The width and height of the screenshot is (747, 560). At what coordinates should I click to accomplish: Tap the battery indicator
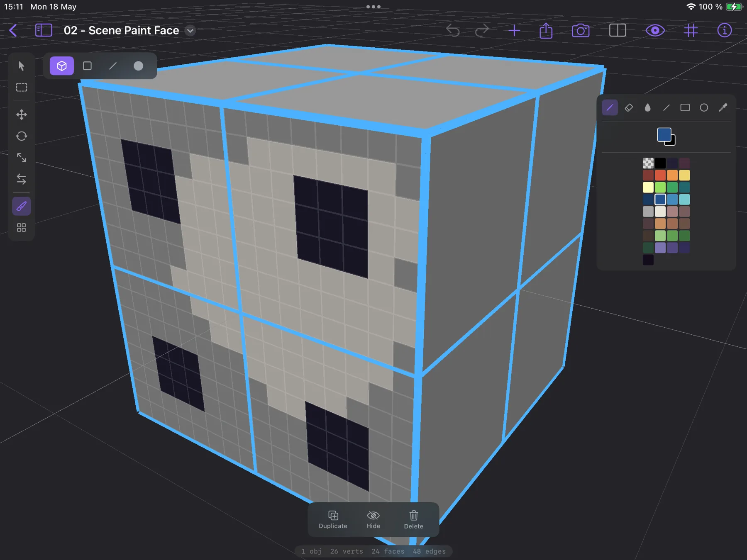[734, 7]
